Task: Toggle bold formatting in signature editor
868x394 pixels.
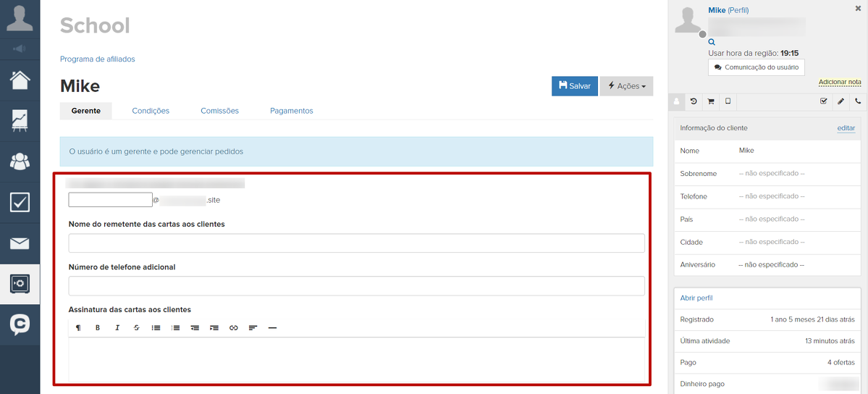Action: [98, 328]
